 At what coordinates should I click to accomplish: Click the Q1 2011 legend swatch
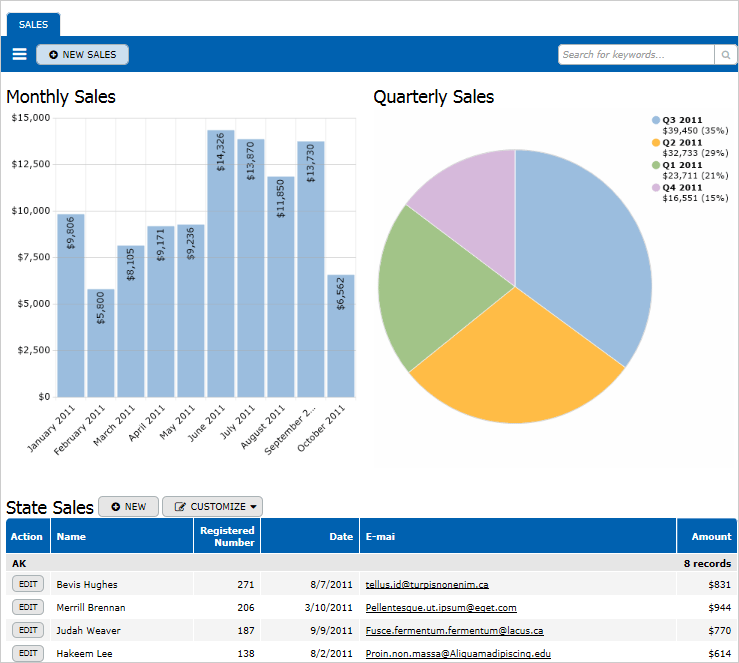tap(656, 165)
